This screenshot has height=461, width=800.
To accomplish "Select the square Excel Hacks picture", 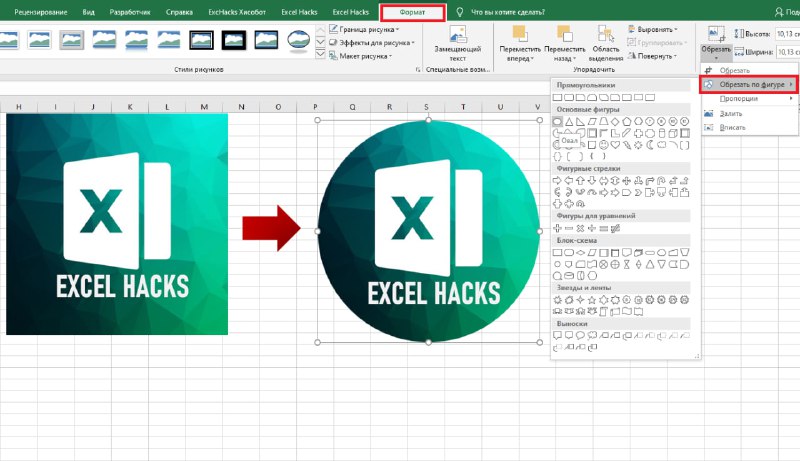I will (x=117, y=224).
